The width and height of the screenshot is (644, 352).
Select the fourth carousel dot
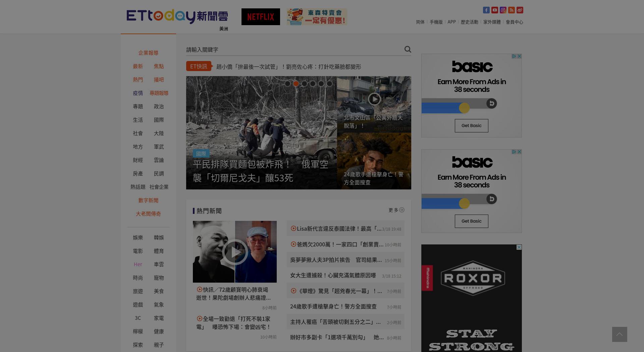pyautogui.click(x=313, y=83)
